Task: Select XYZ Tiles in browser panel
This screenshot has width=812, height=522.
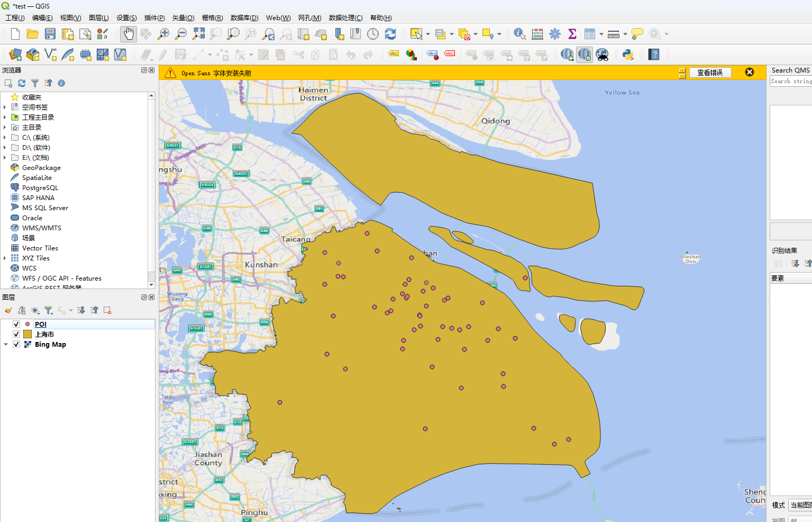Action: [x=35, y=258]
